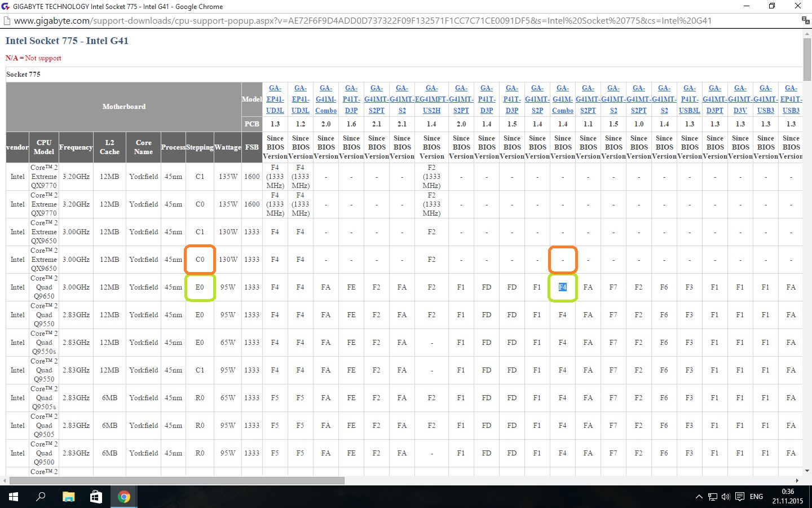812x508 pixels.
Task: Click the 6MB cache cell in the Q9505s row
Action: 109,398
